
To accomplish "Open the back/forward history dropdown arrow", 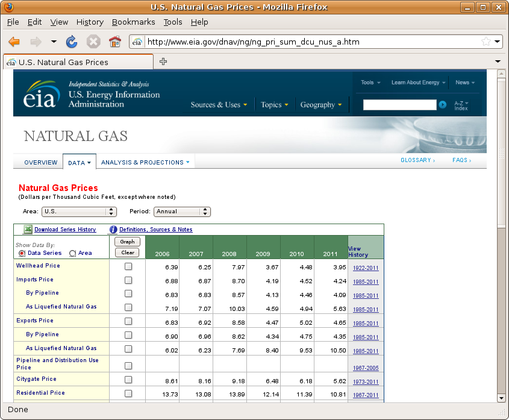I will click(54, 42).
